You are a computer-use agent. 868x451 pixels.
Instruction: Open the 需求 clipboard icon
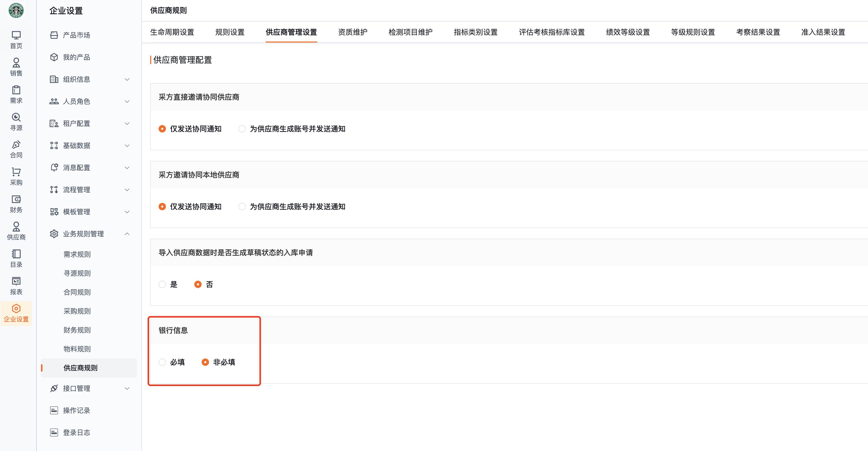(x=16, y=90)
